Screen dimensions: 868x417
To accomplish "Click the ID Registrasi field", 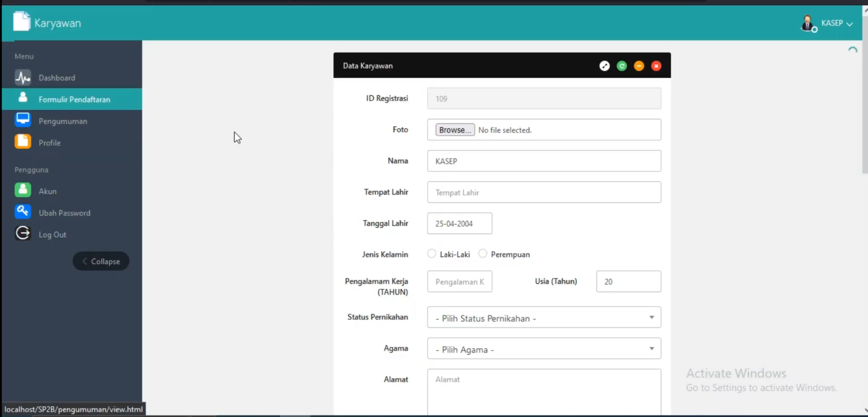I will 544,98.
